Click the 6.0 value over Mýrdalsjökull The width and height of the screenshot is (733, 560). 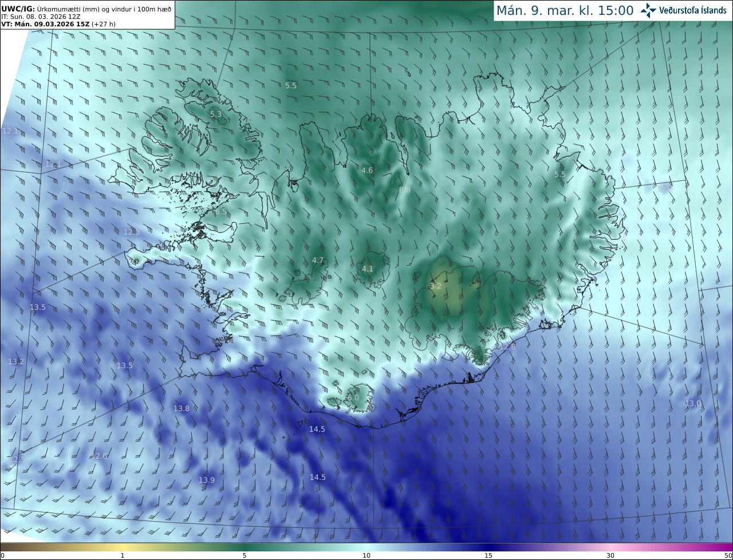[353, 397]
